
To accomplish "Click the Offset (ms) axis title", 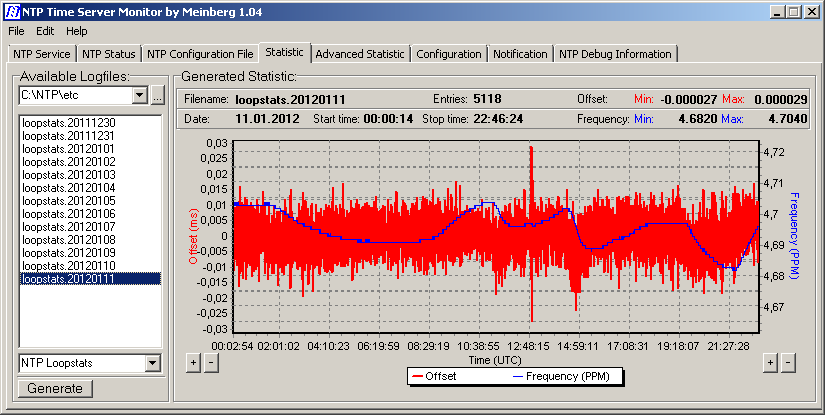I will point(194,235).
